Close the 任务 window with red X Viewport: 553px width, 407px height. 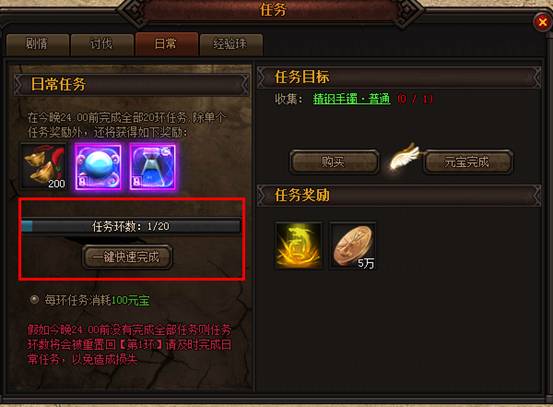click(x=542, y=23)
